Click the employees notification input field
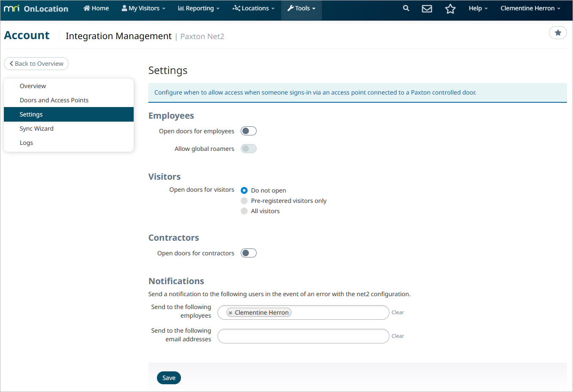The image size is (573, 392). coord(303,312)
